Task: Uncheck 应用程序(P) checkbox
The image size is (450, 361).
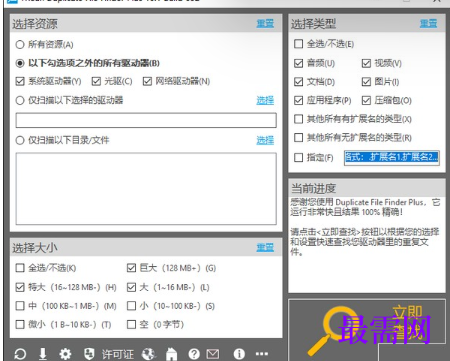Action: pyautogui.click(x=299, y=100)
